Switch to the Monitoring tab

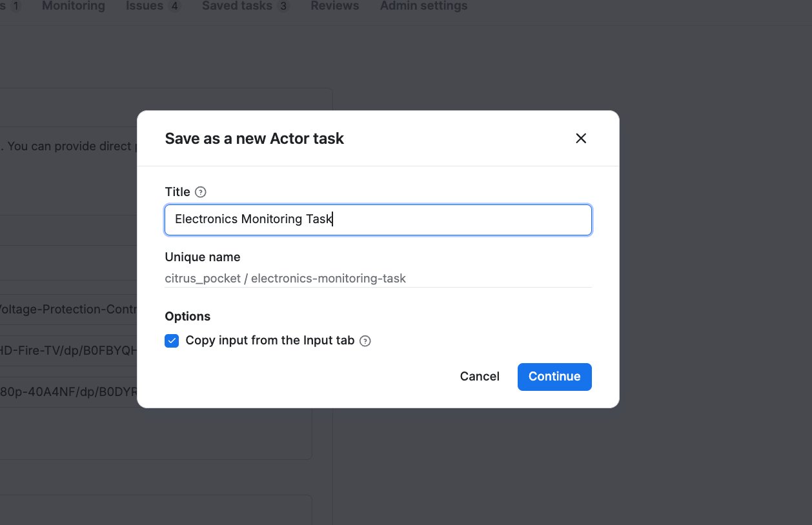[74, 6]
